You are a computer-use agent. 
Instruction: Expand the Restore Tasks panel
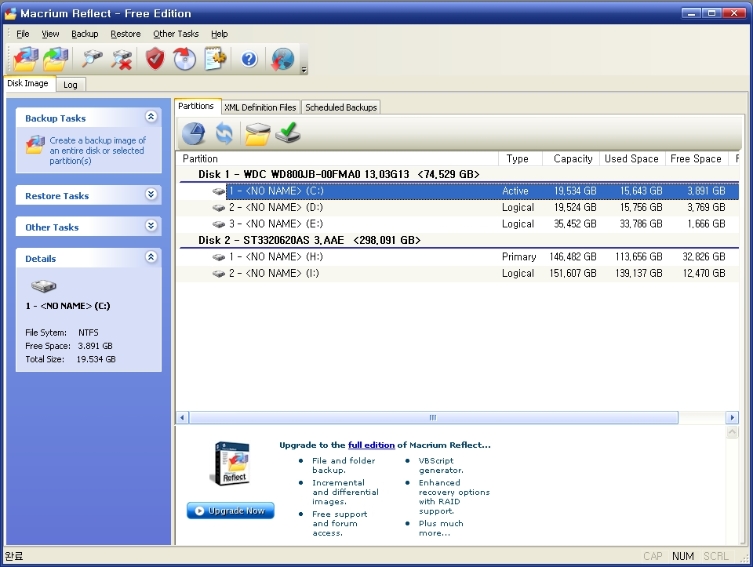pyautogui.click(x=151, y=195)
